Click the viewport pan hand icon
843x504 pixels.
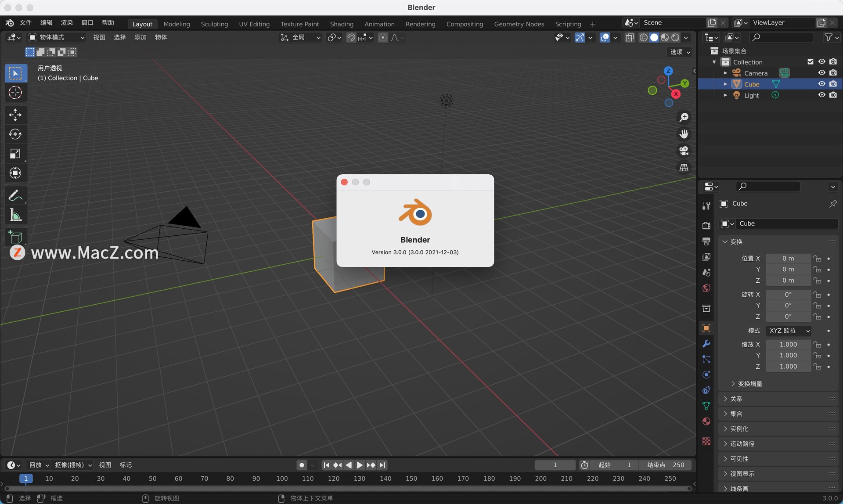coord(684,134)
